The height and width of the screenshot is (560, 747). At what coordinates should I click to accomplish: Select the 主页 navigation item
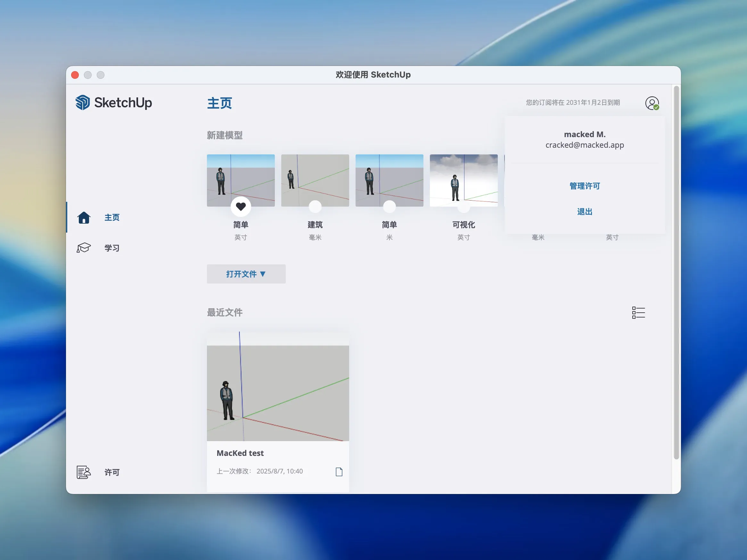point(112,218)
